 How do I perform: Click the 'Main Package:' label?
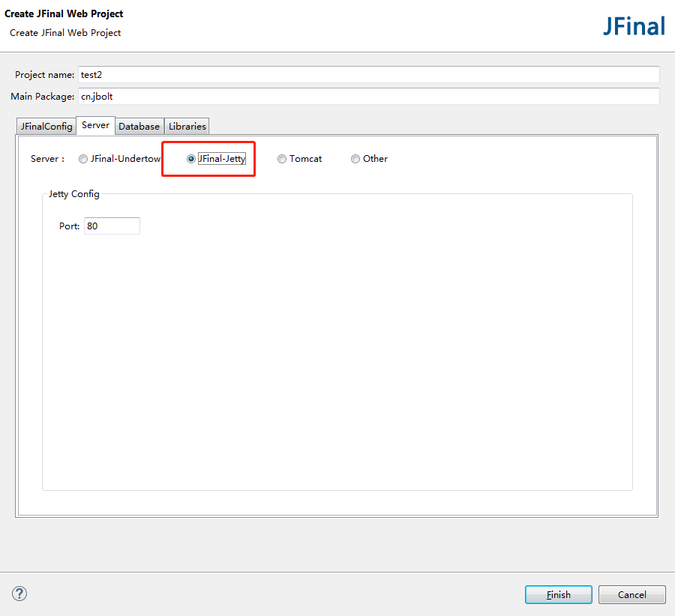click(43, 97)
